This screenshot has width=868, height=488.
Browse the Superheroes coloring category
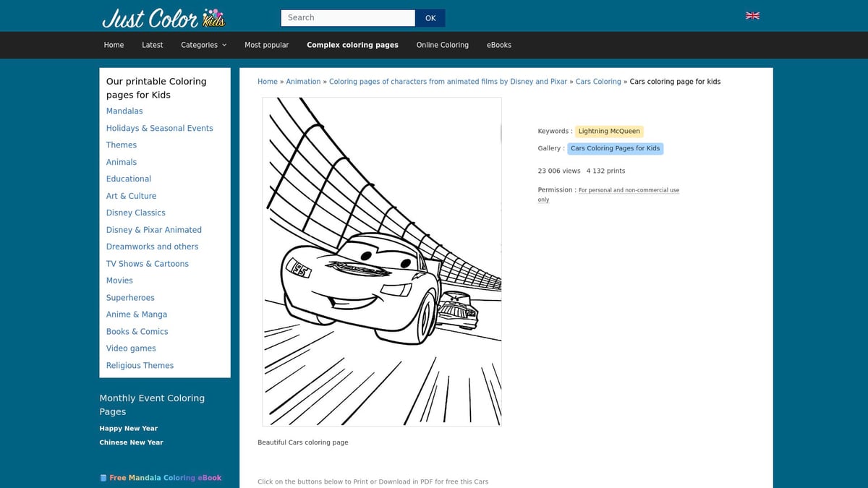(130, 297)
